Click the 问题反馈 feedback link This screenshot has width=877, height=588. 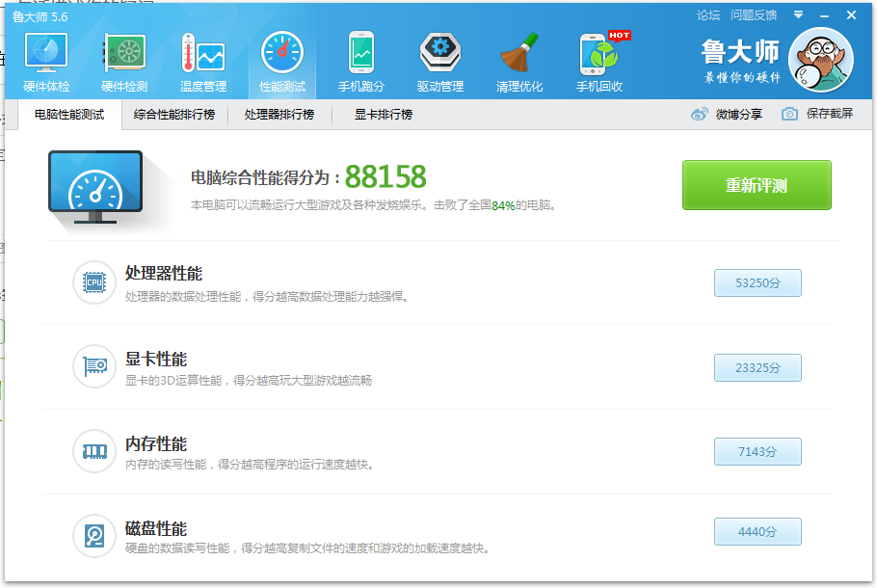[x=754, y=14]
